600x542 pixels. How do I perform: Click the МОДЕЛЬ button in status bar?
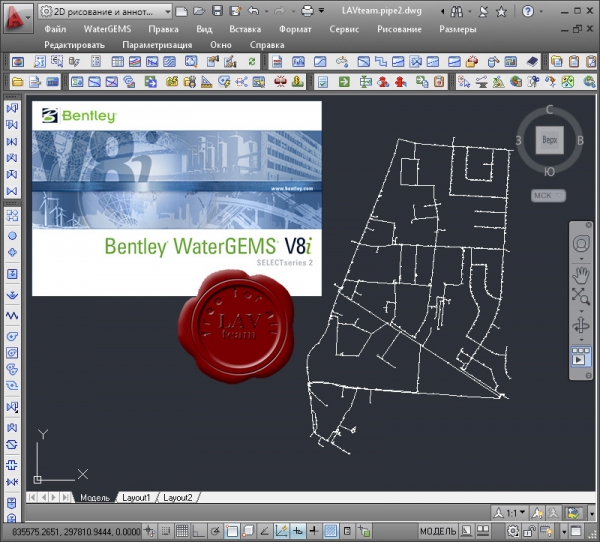[x=438, y=531]
